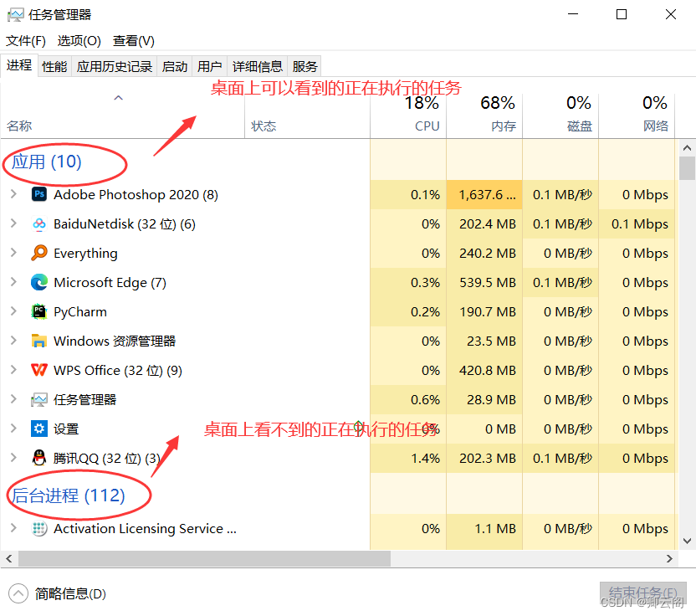This screenshot has width=696, height=616.
Task: Expand the Windows 资源管理器 row
Action: [x=13, y=341]
